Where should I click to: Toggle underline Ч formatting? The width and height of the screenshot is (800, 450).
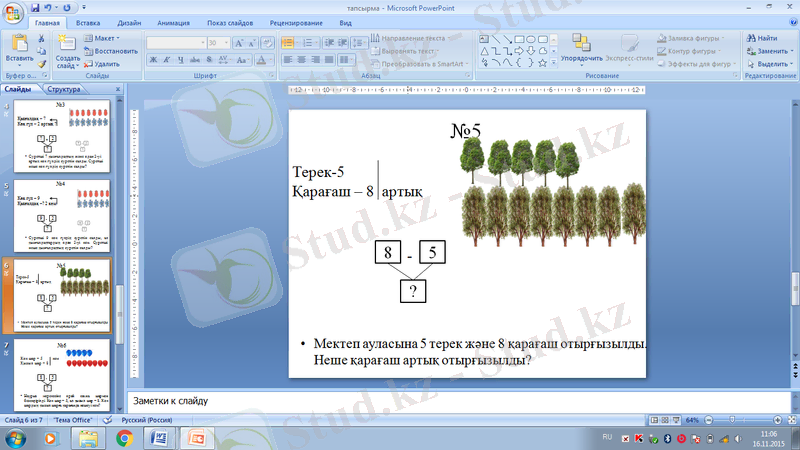point(181,59)
